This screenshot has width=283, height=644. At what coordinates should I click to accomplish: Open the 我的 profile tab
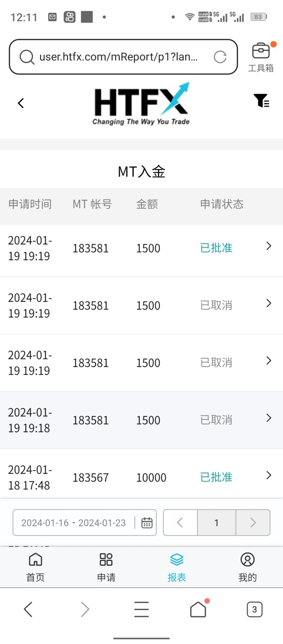pos(247,567)
